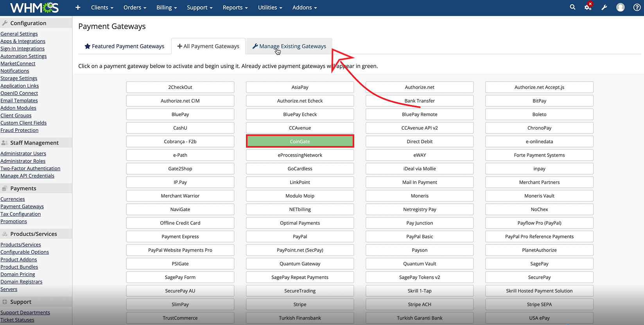The height and width of the screenshot is (325, 644).
Task: Activate the PayPal gateway
Action: point(300,237)
